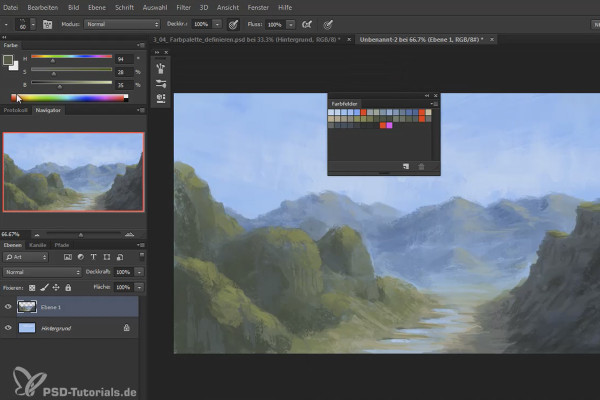Lock layer position with move icon
The image size is (600, 400).
(56, 287)
